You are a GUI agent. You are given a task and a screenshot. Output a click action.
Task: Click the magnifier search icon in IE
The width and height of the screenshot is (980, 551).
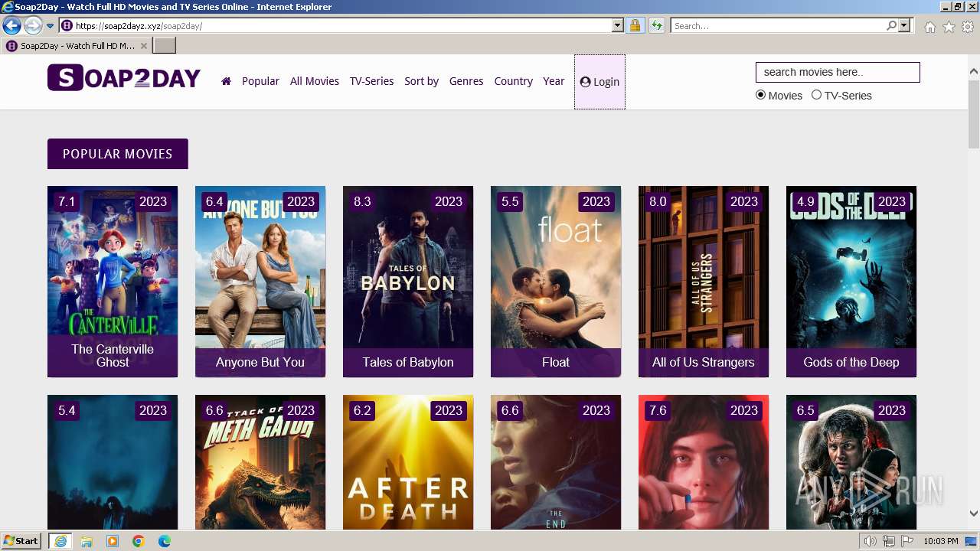(891, 26)
